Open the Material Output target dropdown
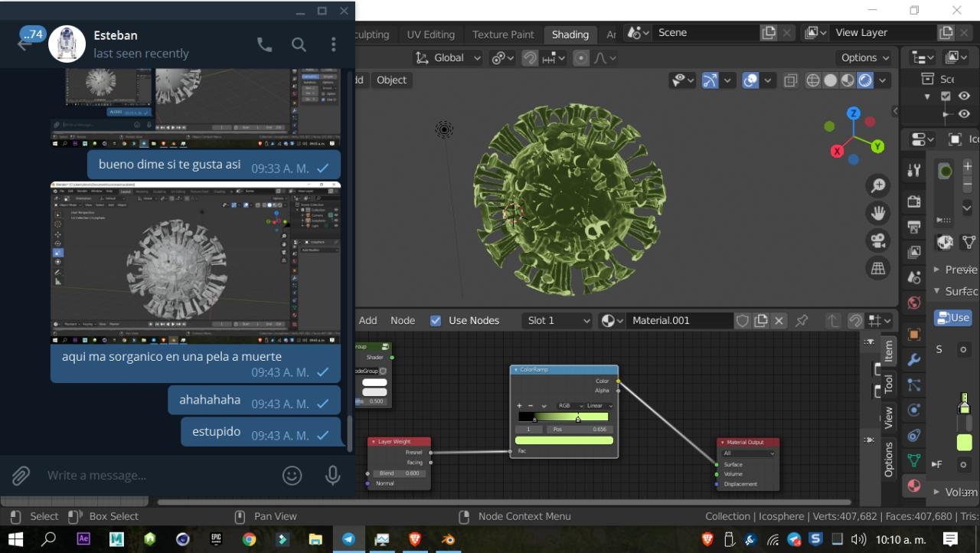The image size is (980, 553). point(748,453)
